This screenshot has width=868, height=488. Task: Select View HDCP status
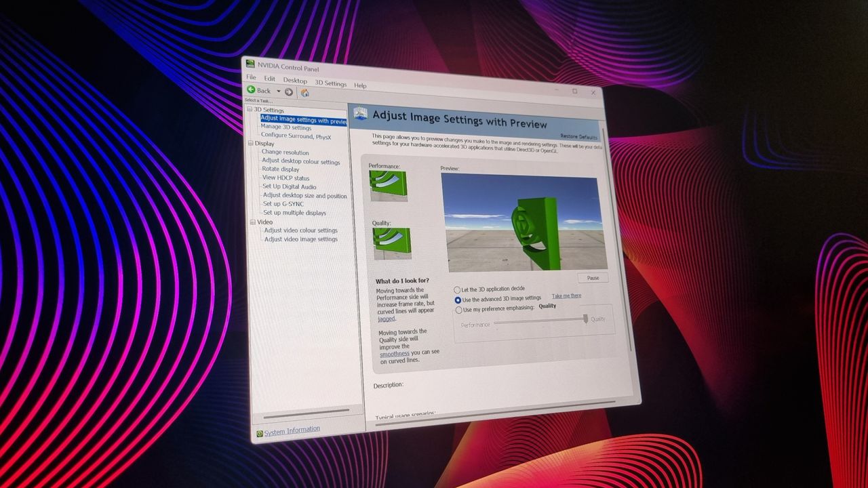click(285, 178)
